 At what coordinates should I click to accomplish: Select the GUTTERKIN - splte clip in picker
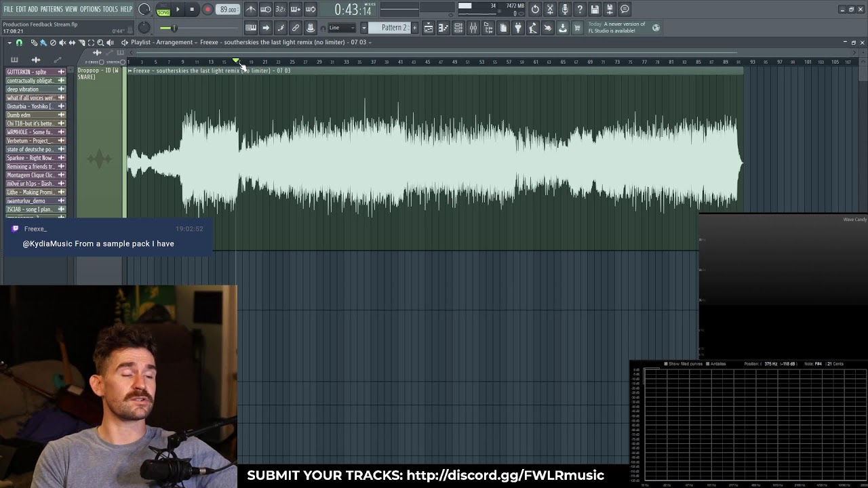coord(36,72)
